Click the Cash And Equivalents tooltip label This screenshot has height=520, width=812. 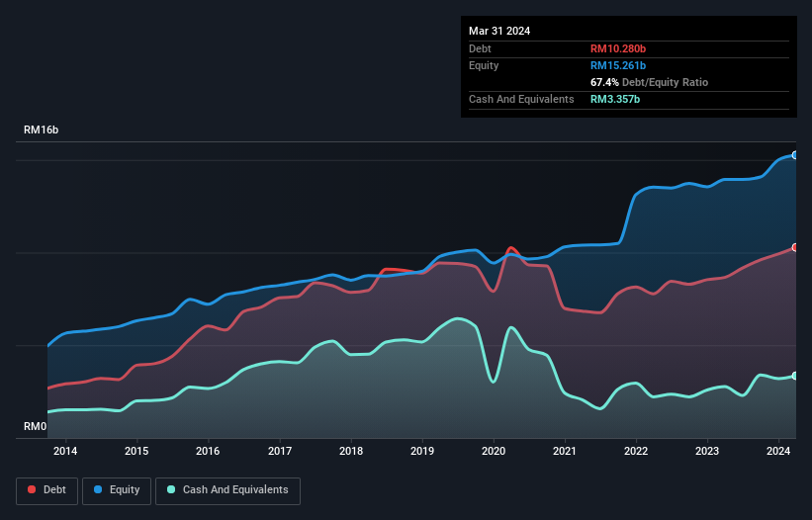pyautogui.click(x=521, y=99)
